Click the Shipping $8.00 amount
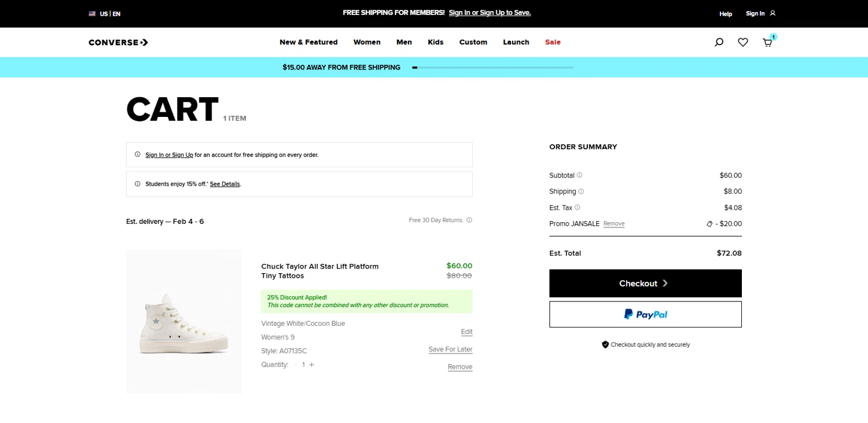Image resolution: width=868 pixels, height=423 pixels. coord(733,192)
